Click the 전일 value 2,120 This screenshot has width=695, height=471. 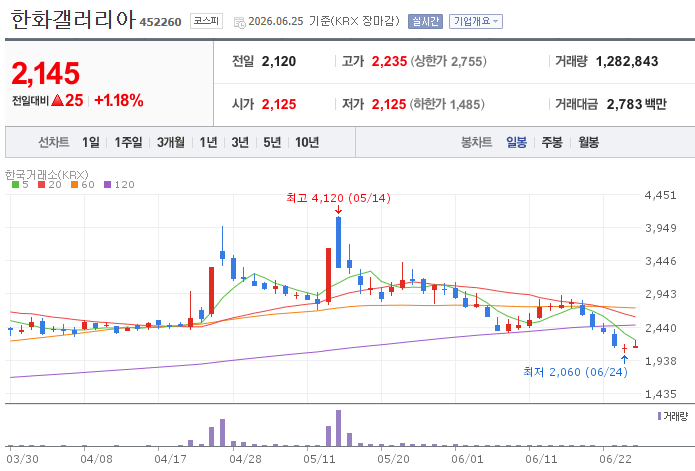(x=278, y=61)
